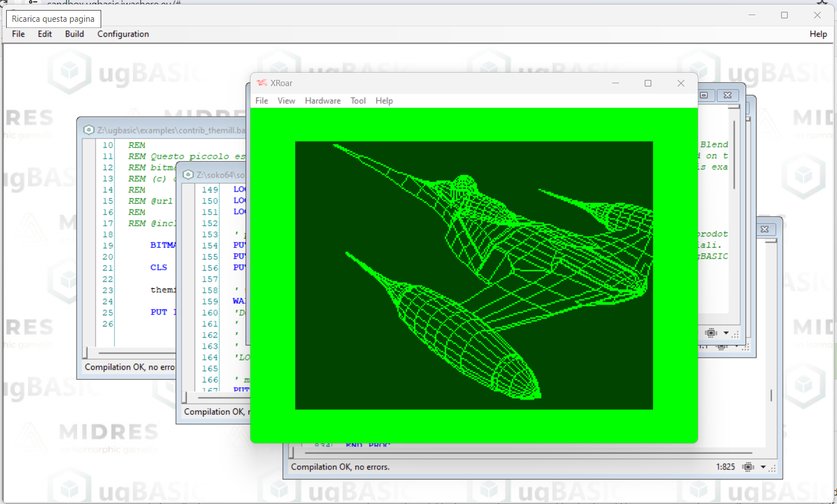Minimize the XRoar emulator window

616,83
